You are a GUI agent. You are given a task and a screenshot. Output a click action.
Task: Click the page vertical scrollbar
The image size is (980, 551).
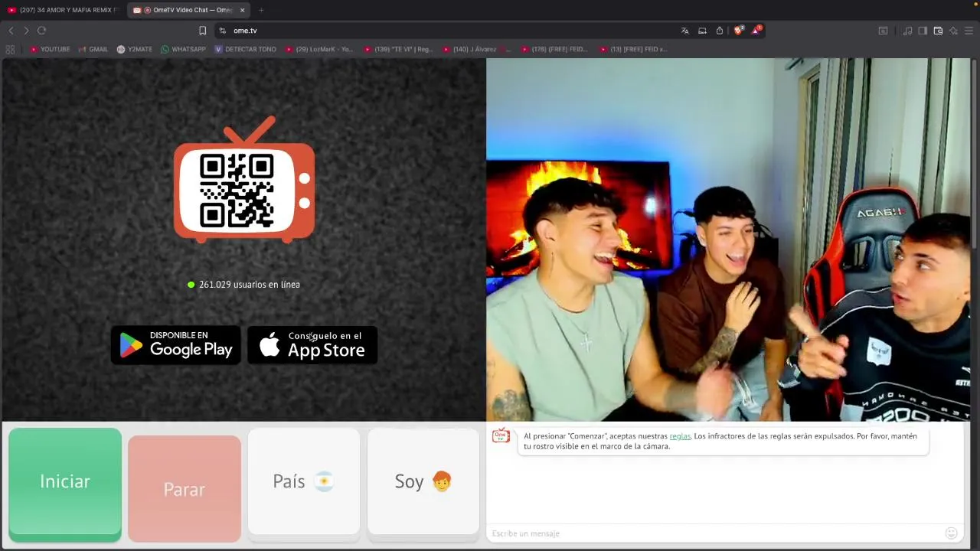pyautogui.click(x=975, y=153)
